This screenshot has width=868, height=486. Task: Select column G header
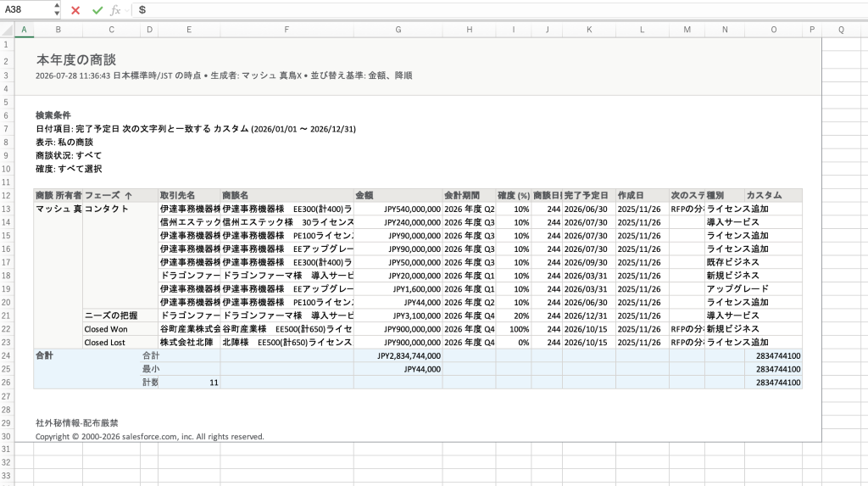pos(398,30)
